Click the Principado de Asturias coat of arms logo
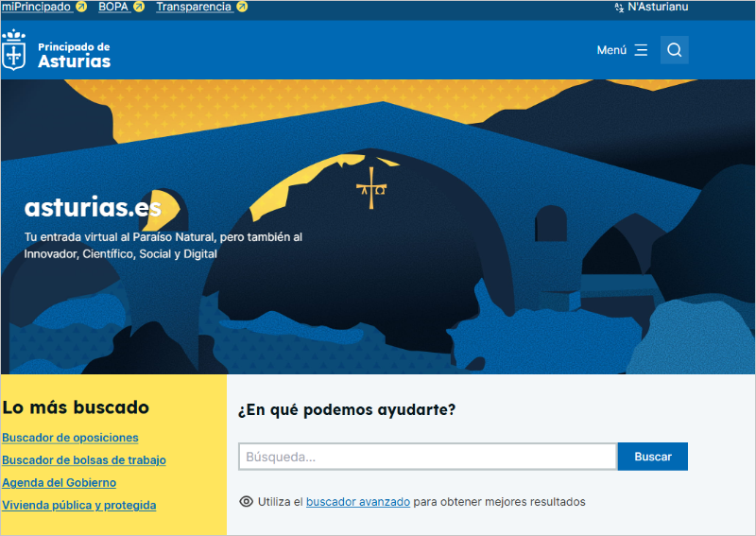Screen dimensions: 756x536 pyautogui.click(x=13, y=50)
